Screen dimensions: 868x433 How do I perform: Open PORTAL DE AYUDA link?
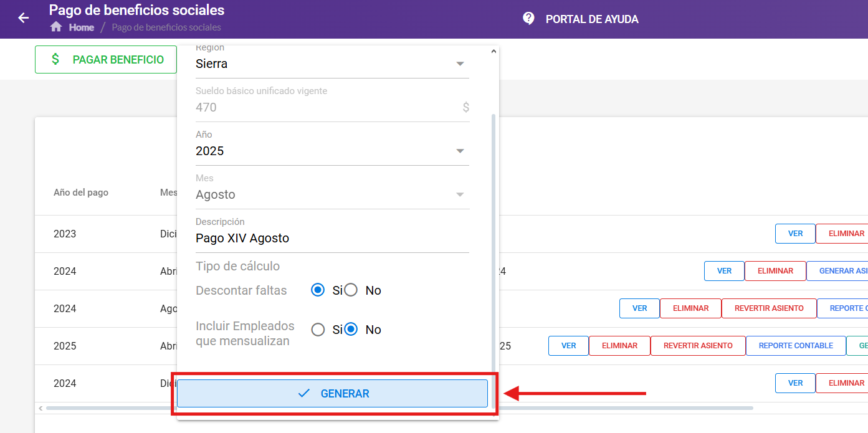pyautogui.click(x=592, y=19)
